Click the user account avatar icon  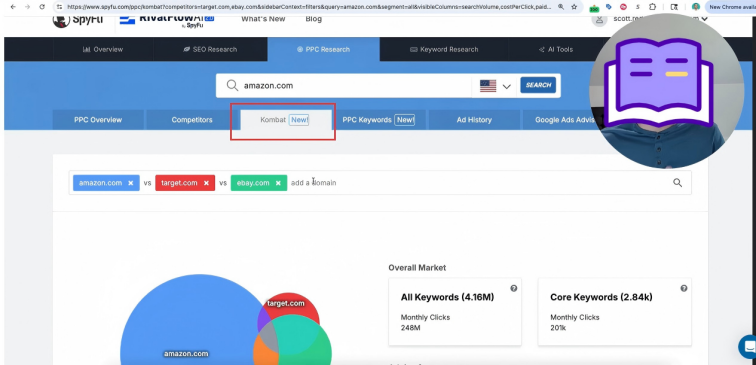(x=599, y=19)
